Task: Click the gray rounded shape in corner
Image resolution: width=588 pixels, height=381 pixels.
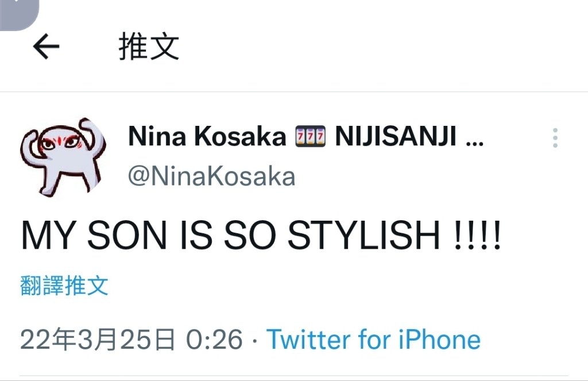Action: click(x=19, y=14)
